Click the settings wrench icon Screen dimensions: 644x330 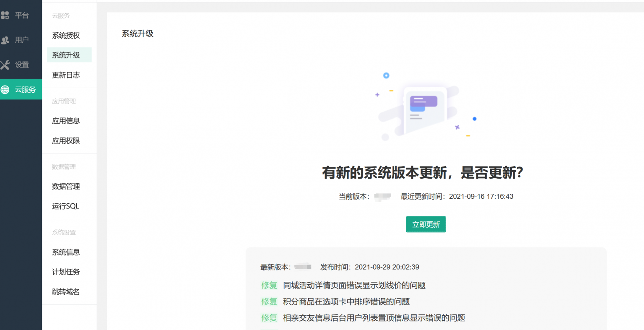coord(5,65)
